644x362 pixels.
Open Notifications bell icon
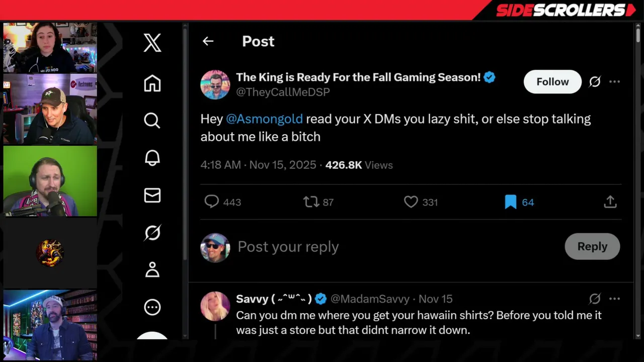tap(152, 158)
